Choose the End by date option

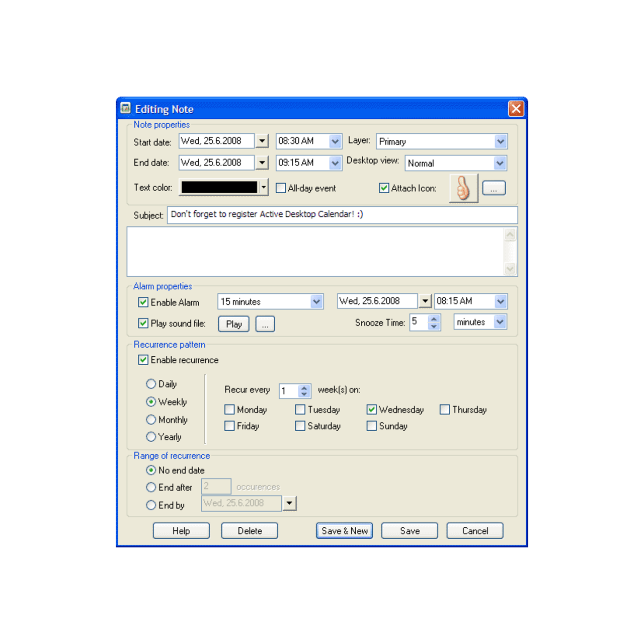151,505
